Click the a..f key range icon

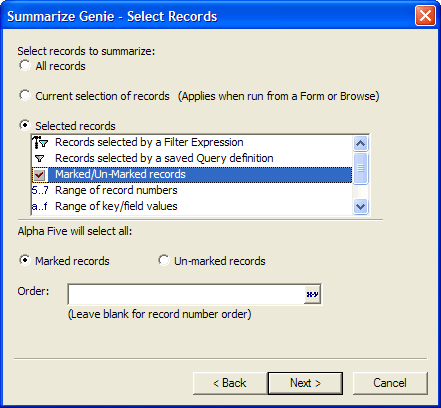(39, 206)
